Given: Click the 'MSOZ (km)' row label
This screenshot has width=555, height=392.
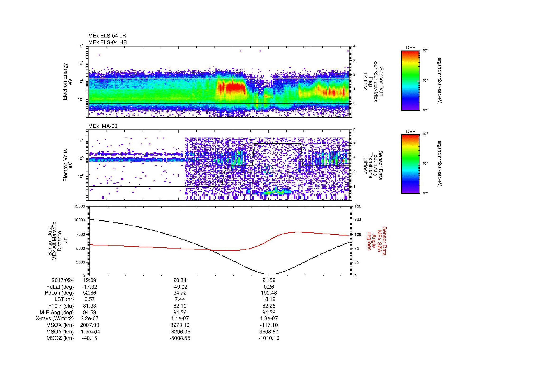Looking at the screenshot, I should click(x=60, y=338).
